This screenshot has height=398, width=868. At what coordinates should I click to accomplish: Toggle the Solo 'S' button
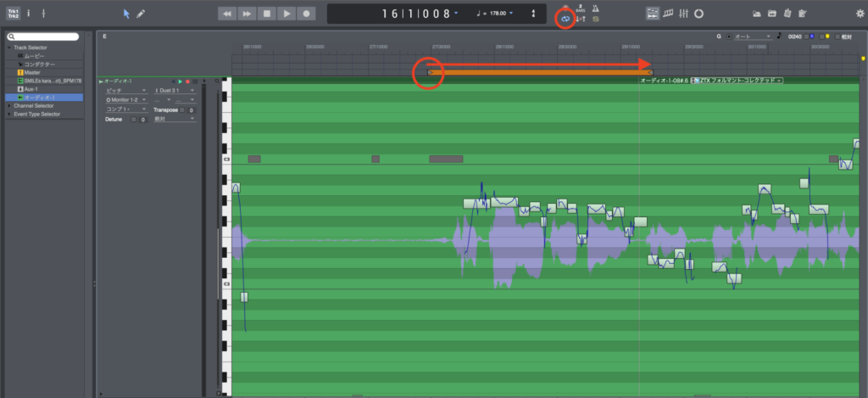pyautogui.click(x=596, y=19)
